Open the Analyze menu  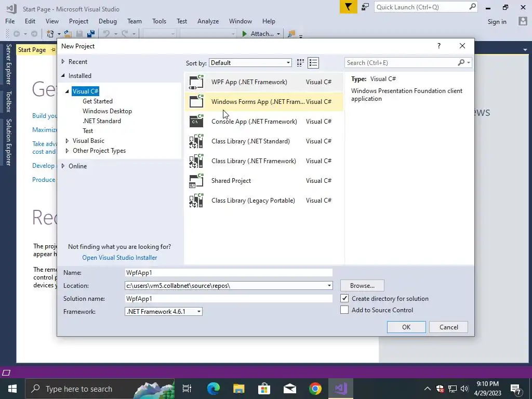tap(208, 21)
